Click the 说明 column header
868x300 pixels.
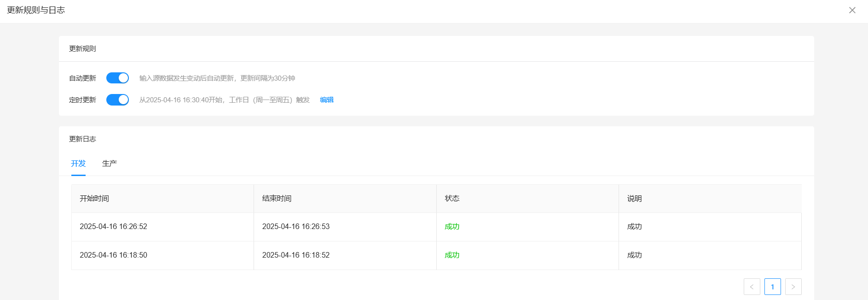[634, 199]
